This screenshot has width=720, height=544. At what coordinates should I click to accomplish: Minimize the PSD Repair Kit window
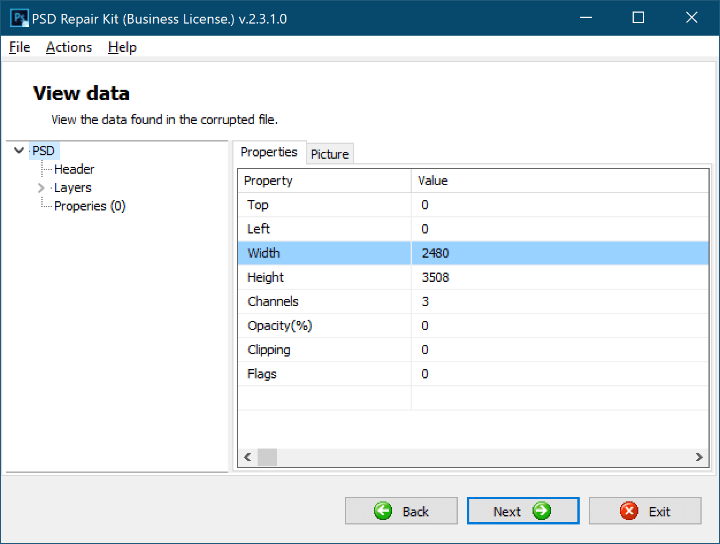(586, 18)
